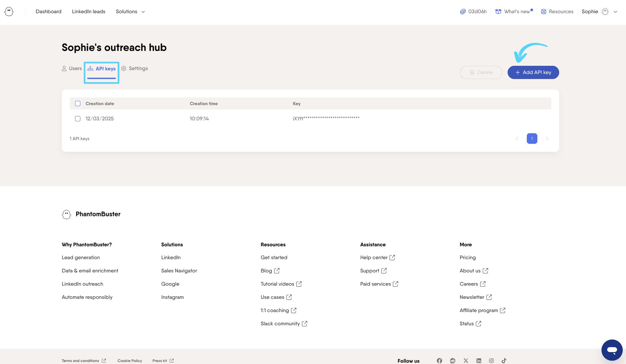
Task: Open the Settings tab
Action: point(135,68)
